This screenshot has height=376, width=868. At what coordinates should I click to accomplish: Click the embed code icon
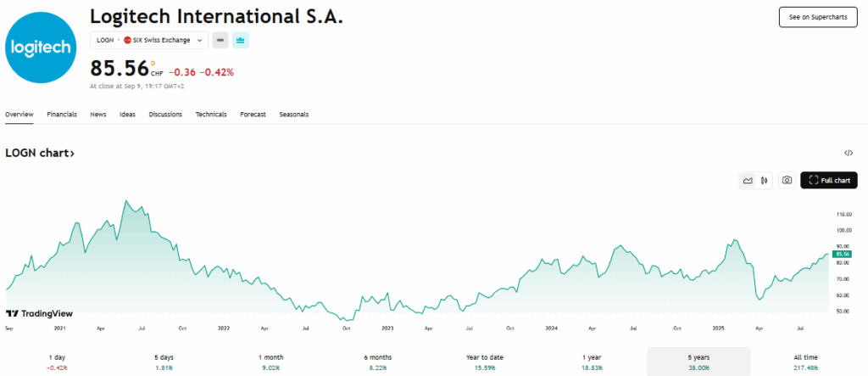point(848,153)
